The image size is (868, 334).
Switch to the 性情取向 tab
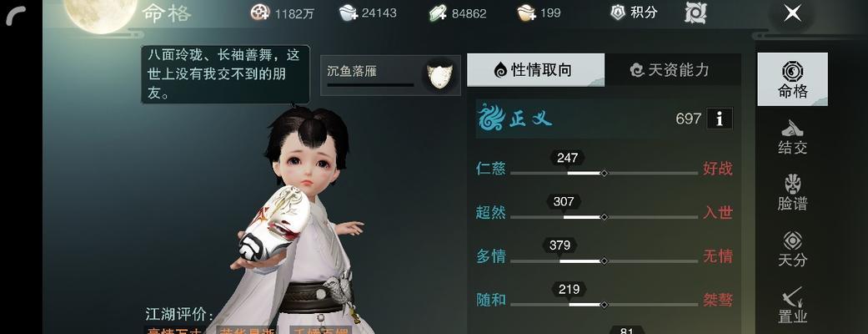[535, 70]
